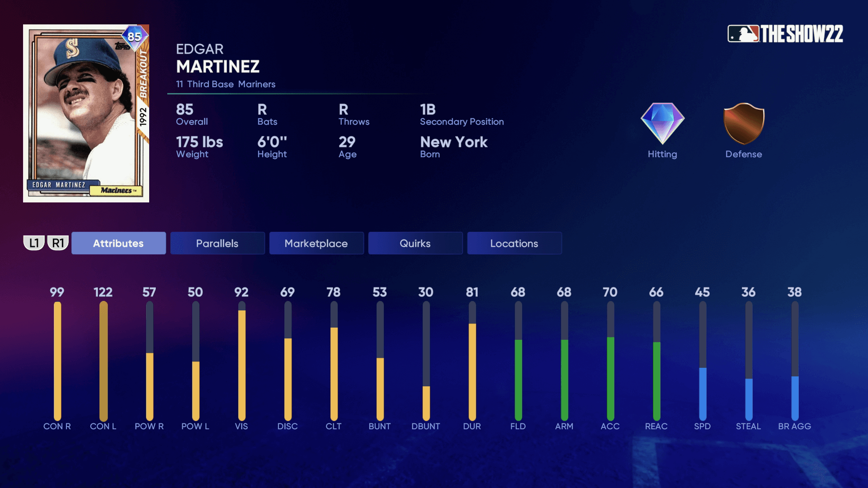
Task: Expand the Marketplace panel
Action: [x=316, y=243]
